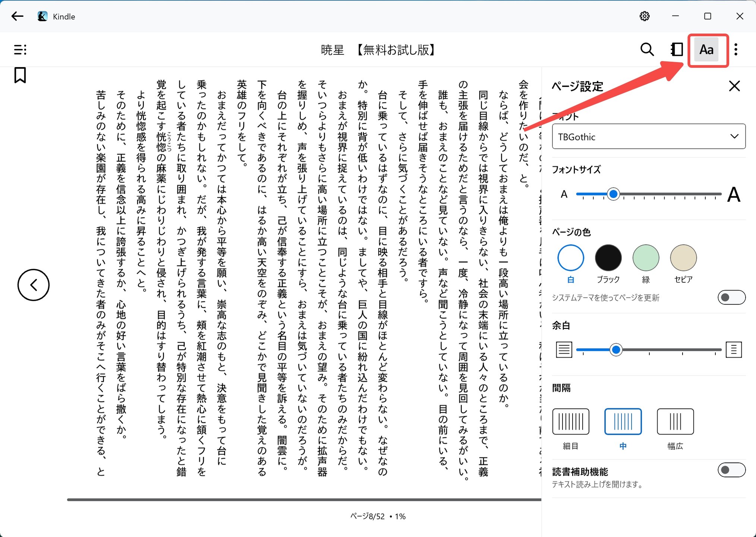
Task: Maximize the Kindle window
Action: 708,16
